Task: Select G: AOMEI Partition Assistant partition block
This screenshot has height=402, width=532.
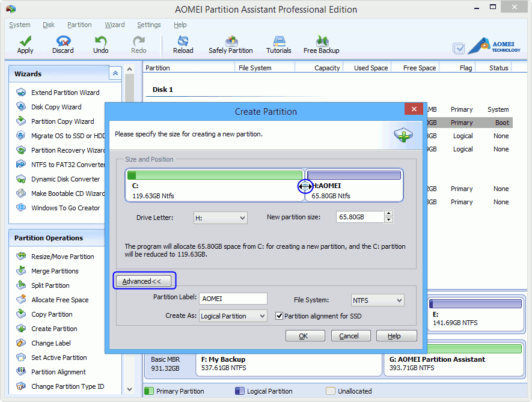Action: (x=454, y=361)
